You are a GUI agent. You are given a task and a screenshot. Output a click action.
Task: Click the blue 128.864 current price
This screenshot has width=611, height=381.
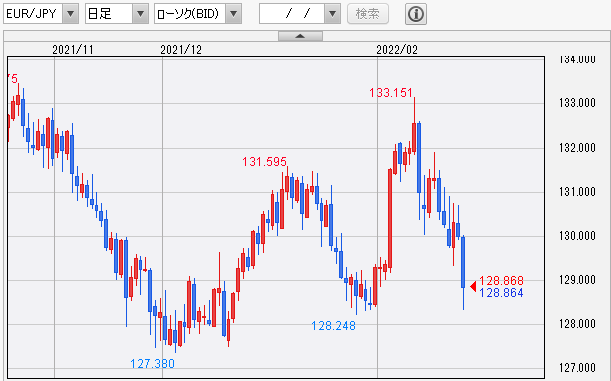point(501,293)
